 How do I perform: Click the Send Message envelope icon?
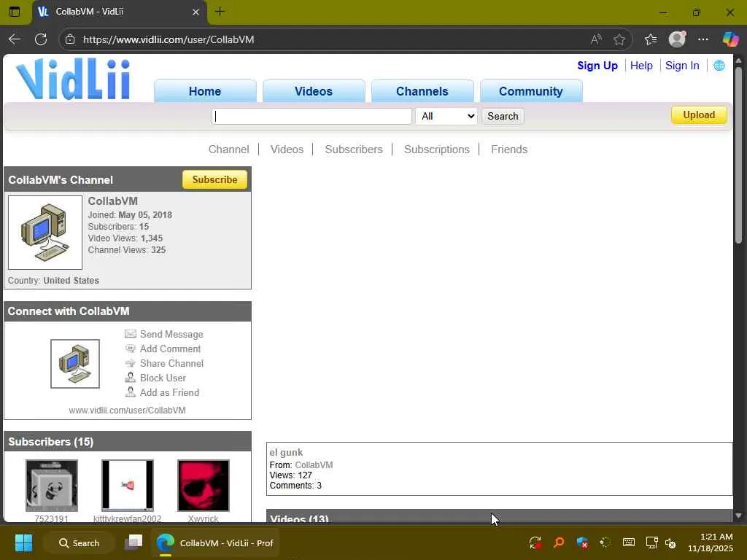point(130,334)
